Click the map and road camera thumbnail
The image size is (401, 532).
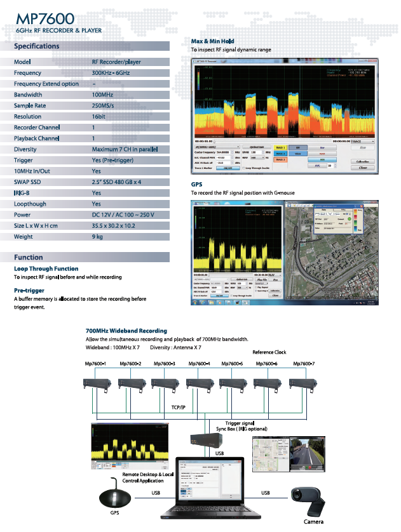click(289, 454)
